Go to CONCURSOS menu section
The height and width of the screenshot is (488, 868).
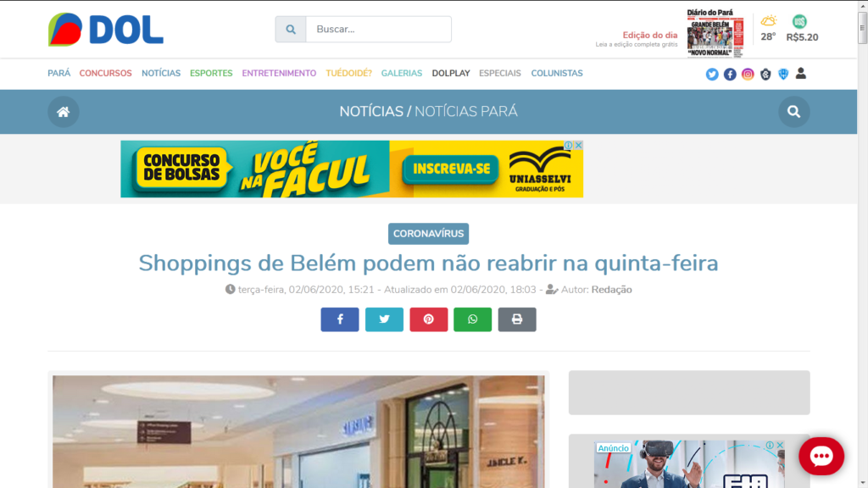tap(106, 73)
